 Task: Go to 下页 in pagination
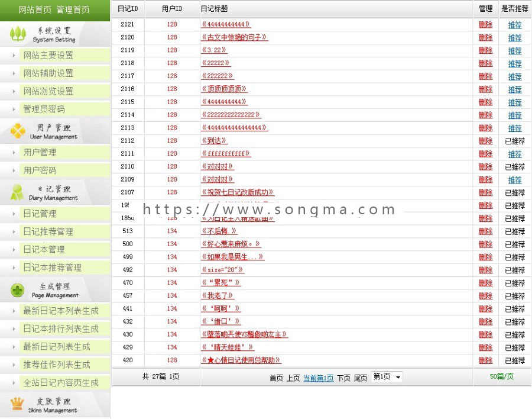(x=343, y=378)
